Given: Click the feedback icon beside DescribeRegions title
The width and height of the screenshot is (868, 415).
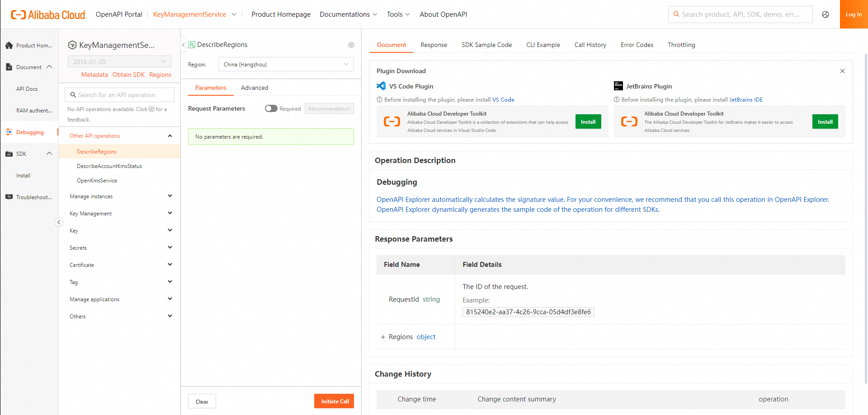Looking at the screenshot, I should [351, 45].
